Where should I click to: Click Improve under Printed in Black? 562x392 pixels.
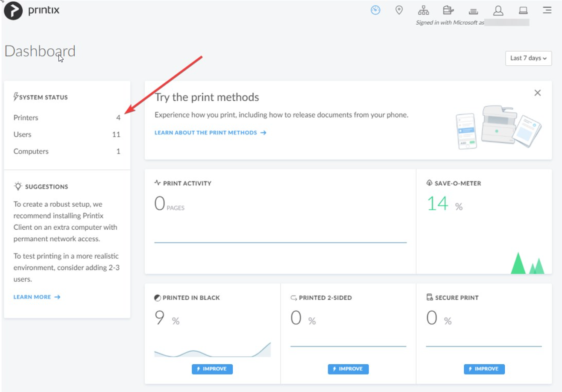tap(212, 369)
